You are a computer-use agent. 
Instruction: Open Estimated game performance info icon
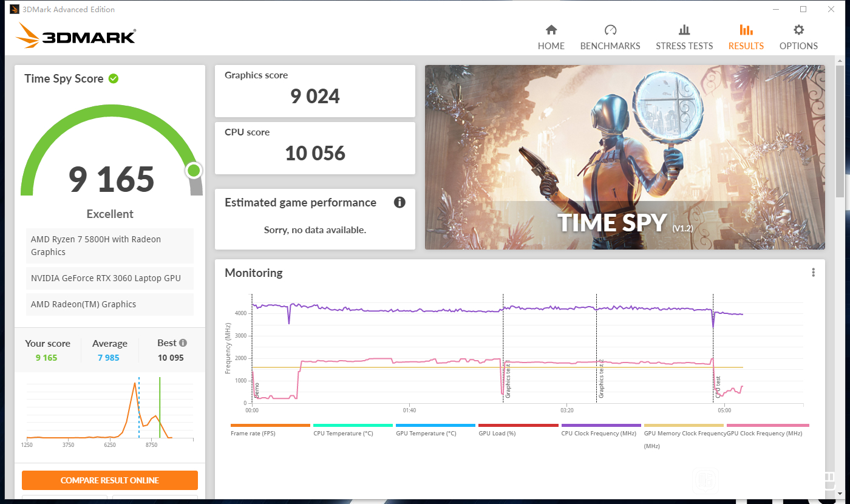coord(399,202)
